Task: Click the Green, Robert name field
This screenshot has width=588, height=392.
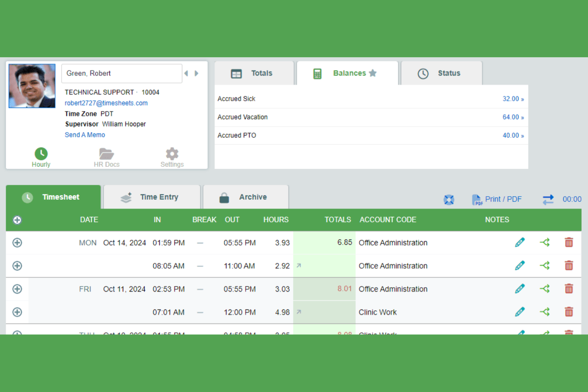Action: pos(122,73)
